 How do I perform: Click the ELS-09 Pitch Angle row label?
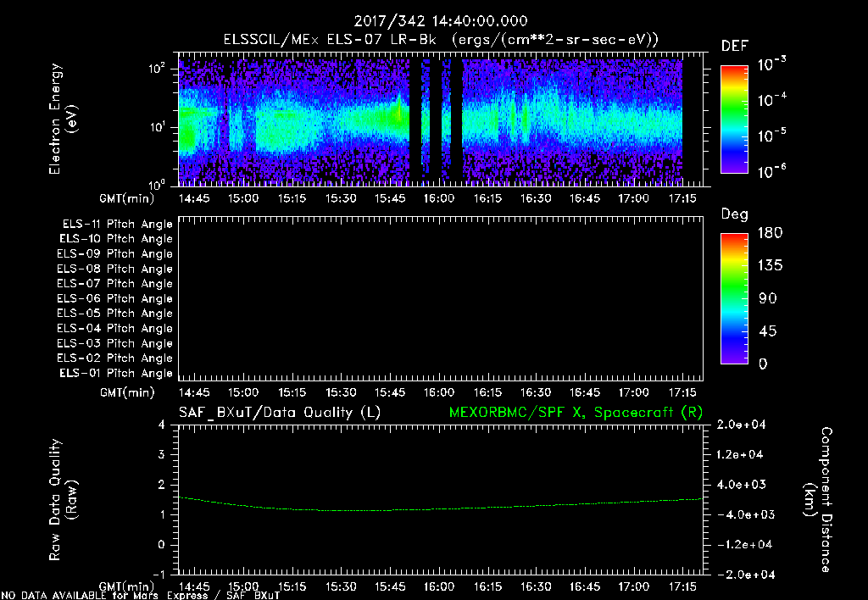click(115, 254)
